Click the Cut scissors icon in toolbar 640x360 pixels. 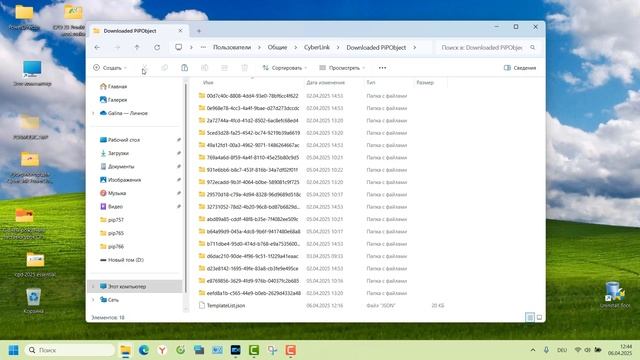(x=144, y=68)
